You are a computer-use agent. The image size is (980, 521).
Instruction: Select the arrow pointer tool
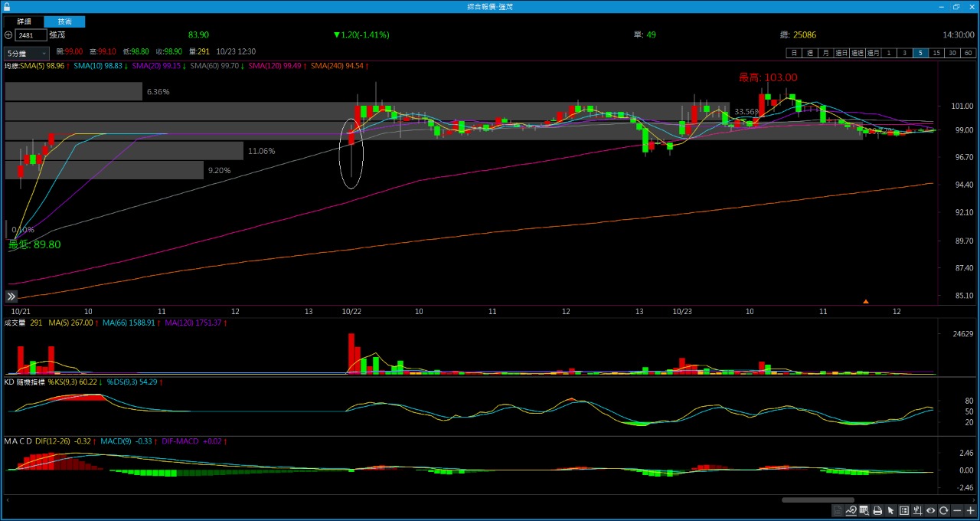click(890, 511)
